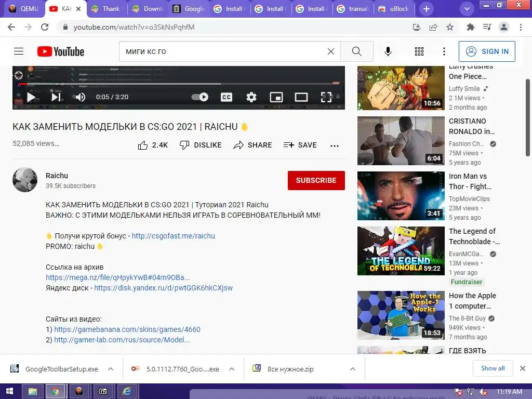This screenshot has width=532, height=399.
Task: Expand Все нужное.zip download options
Action: (353, 369)
